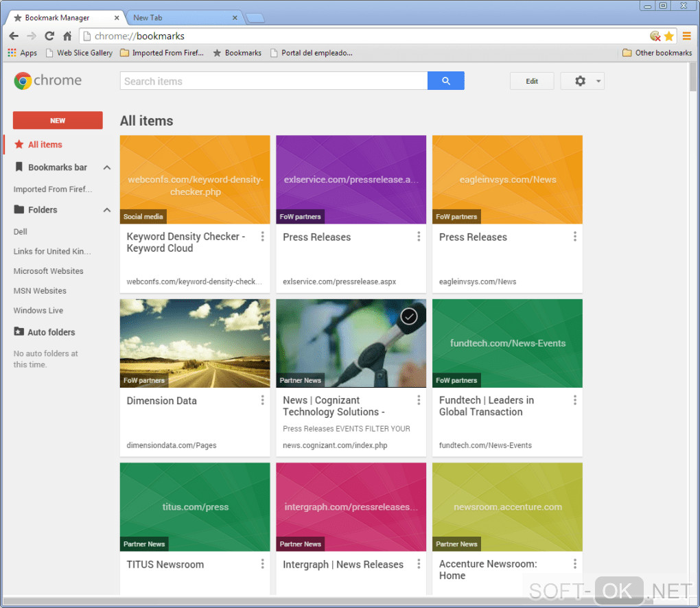The width and height of the screenshot is (700, 608).
Task: Open options for Fundtech card
Action: 575,400
